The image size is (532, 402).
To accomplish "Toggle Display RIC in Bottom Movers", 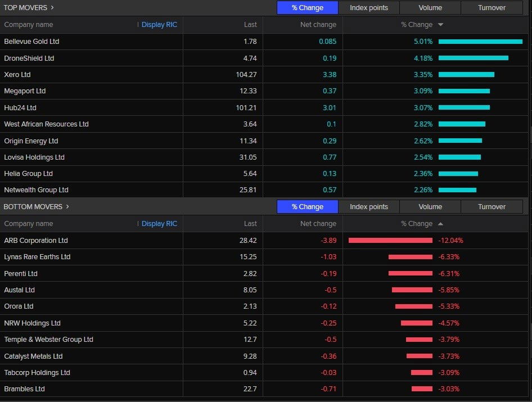I will click(159, 224).
